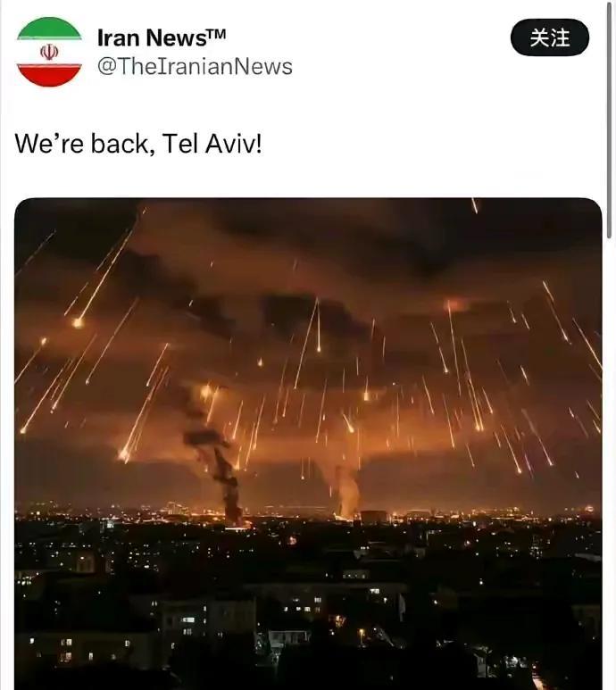Screen dimensions: 616x690
Task: Open the attached night sky photo
Action: click(x=308, y=444)
